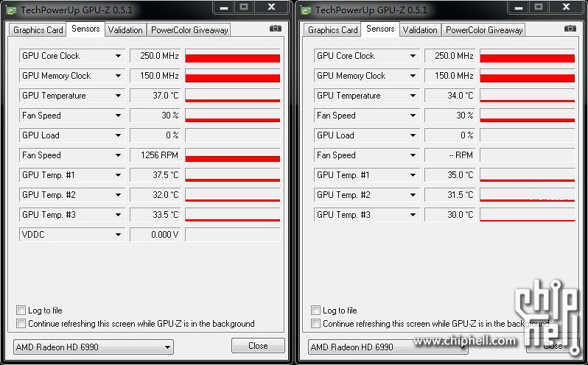
Task: Open GPU Temp. #2 dropdown in left window
Action: click(72, 195)
